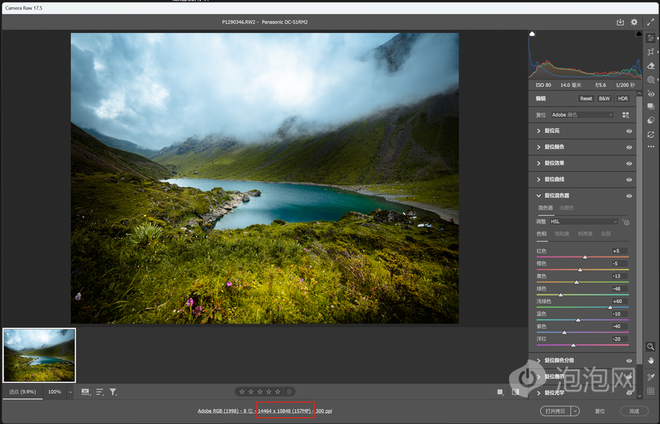Switch to the 色相 tab
Screen dimensions: 660x424
543,233
